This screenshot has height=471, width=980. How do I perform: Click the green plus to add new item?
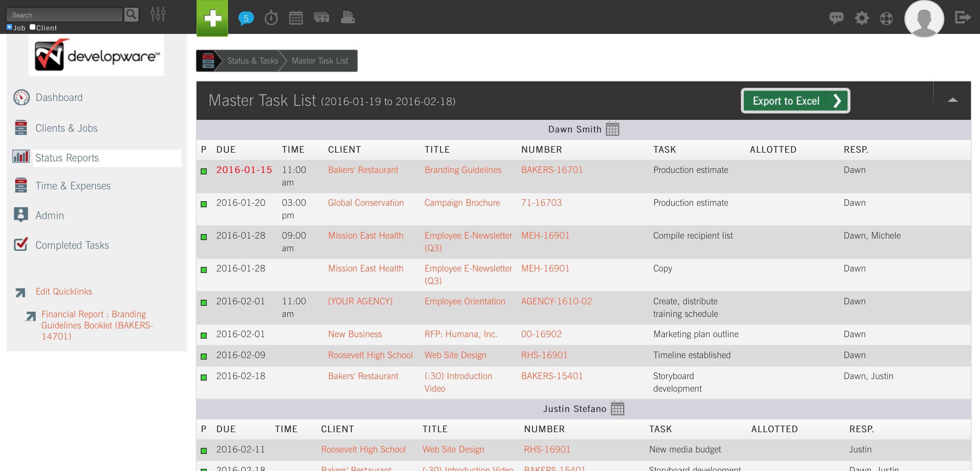(212, 17)
